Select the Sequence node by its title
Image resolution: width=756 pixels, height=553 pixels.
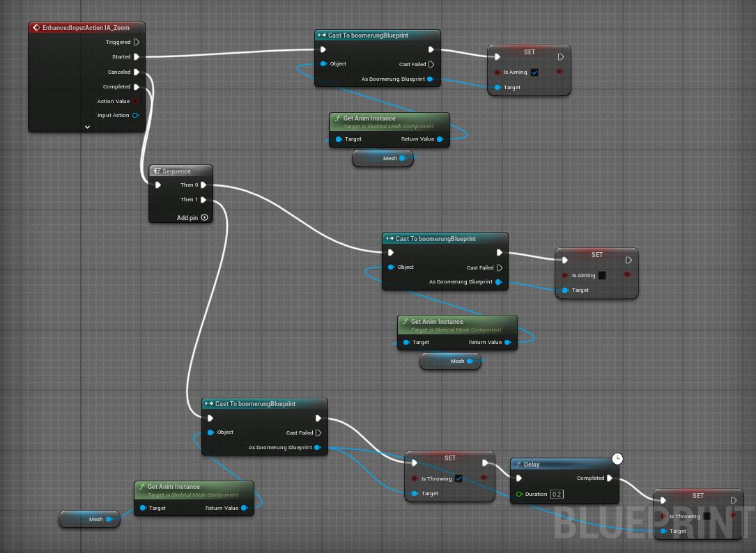tap(176, 171)
